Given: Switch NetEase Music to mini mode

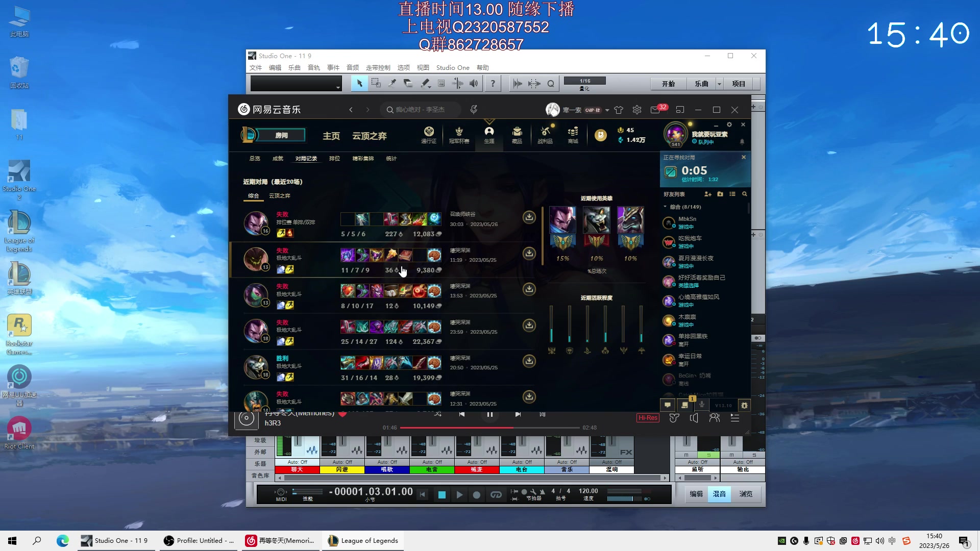Looking at the screenshot, I should (680, 110).
